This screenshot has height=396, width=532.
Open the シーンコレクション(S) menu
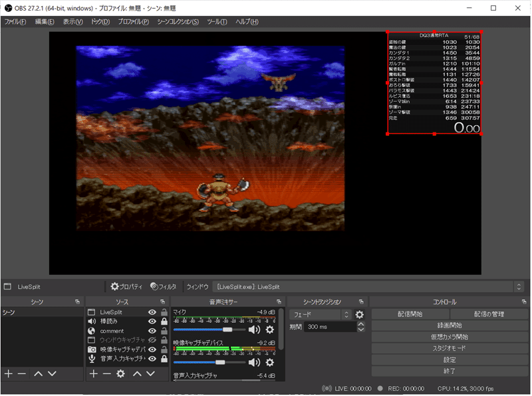click(x=178, y=22)
